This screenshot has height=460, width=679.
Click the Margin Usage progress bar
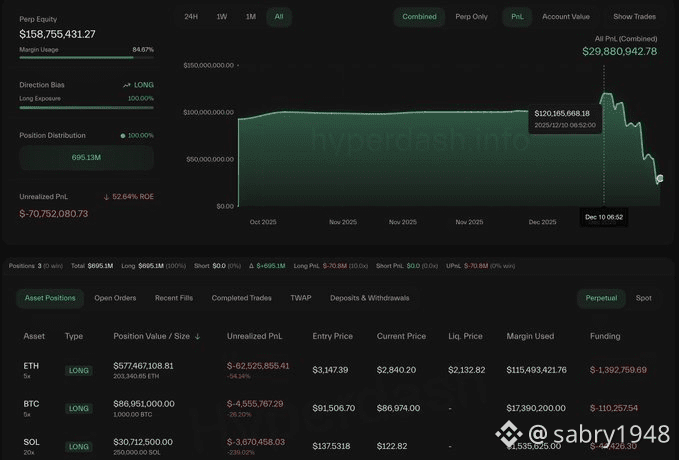[86, 57]
